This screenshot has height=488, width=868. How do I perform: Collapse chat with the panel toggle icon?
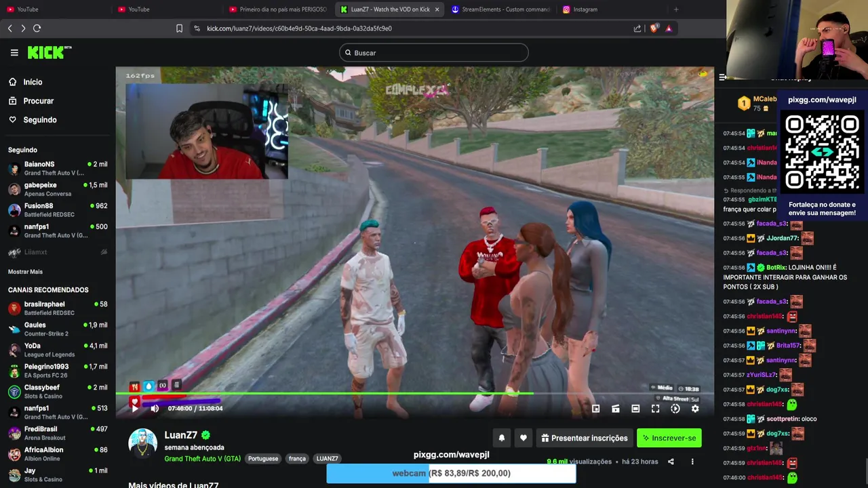[x=722, y=77]
